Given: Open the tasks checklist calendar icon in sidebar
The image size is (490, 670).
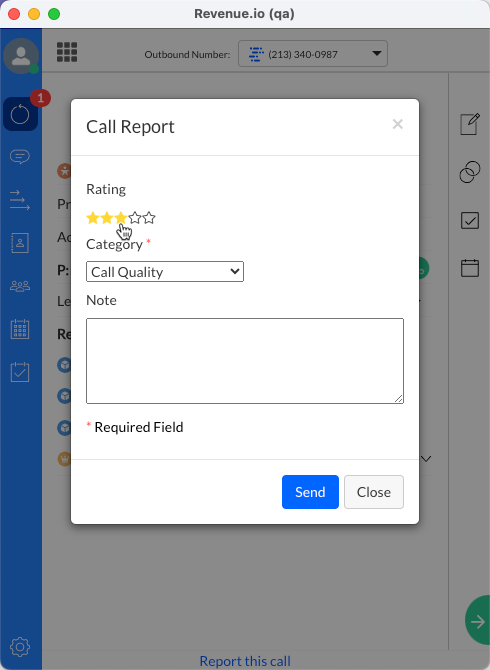Looking at the screenshot, I should coord(20,372).
